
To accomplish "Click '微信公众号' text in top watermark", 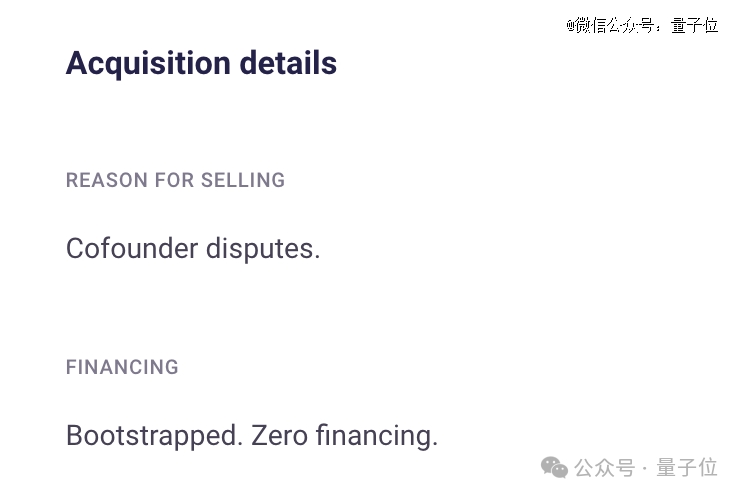I will [615, 25].
